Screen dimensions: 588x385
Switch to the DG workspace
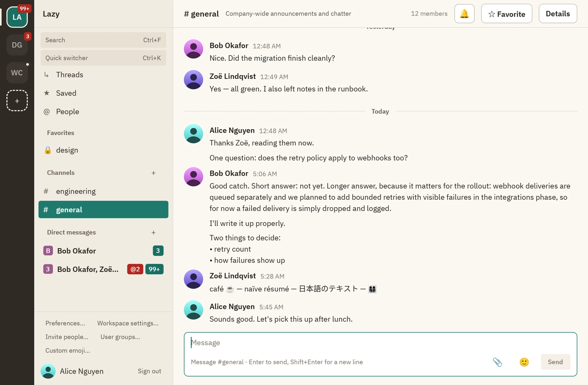[17, 45]
